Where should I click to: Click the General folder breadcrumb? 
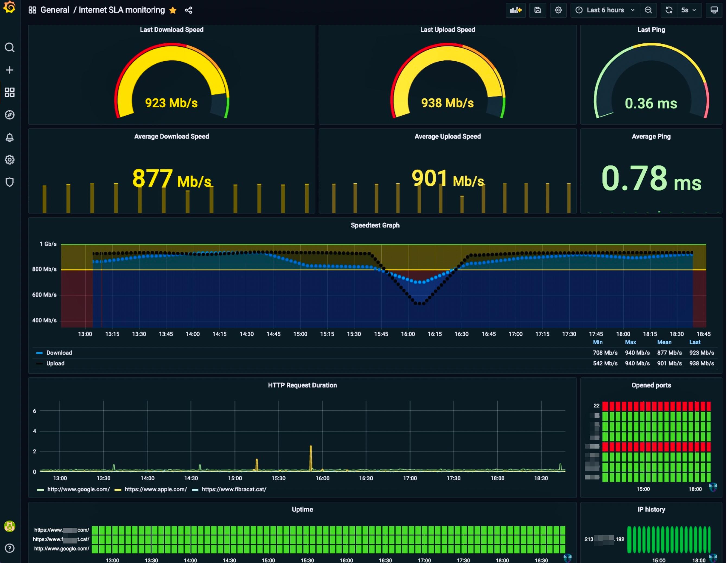pyautogui.click(x=55, y=10)
